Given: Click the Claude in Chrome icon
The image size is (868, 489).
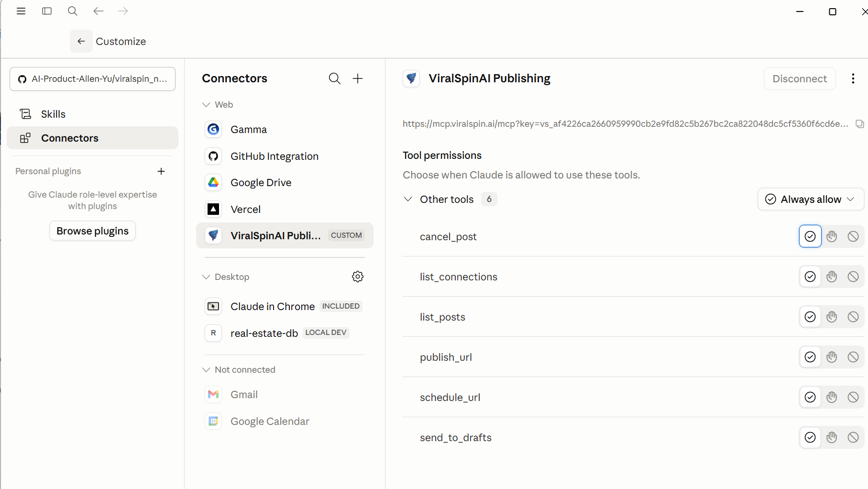Looking at the screenshot, I should click(213, 306).
